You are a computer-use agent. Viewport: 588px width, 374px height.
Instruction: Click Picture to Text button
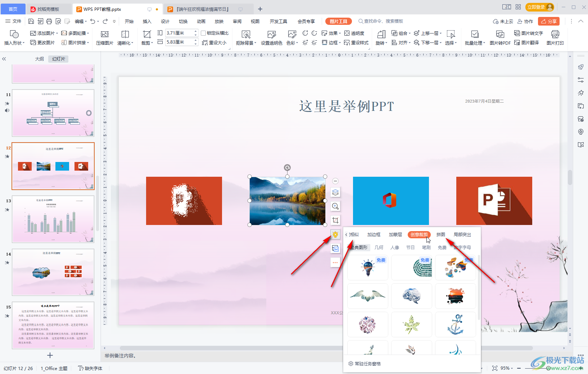point(529,33)
